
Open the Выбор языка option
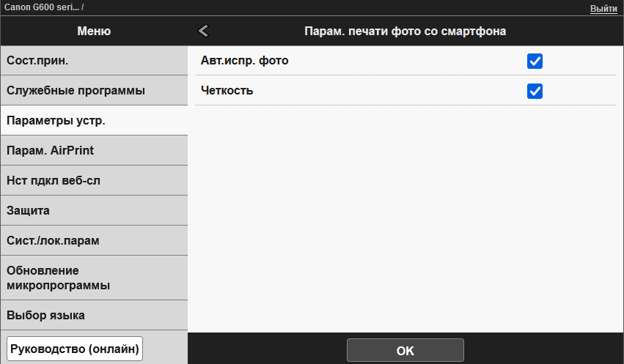[94, 315]
